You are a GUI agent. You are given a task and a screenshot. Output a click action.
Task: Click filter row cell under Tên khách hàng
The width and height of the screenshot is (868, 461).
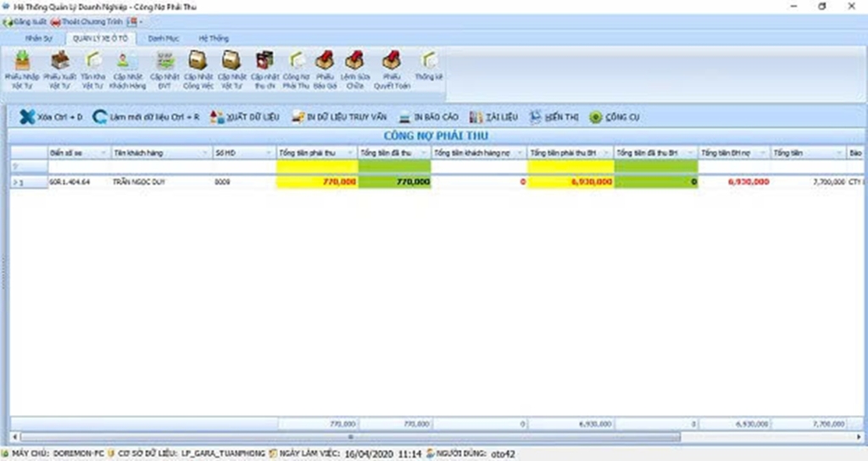(x=162, y=166)
